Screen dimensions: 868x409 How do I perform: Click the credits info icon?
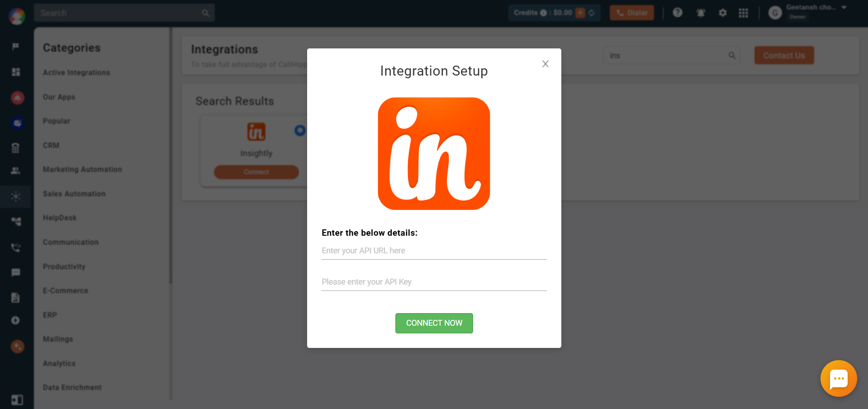click(x=543, y=13)
